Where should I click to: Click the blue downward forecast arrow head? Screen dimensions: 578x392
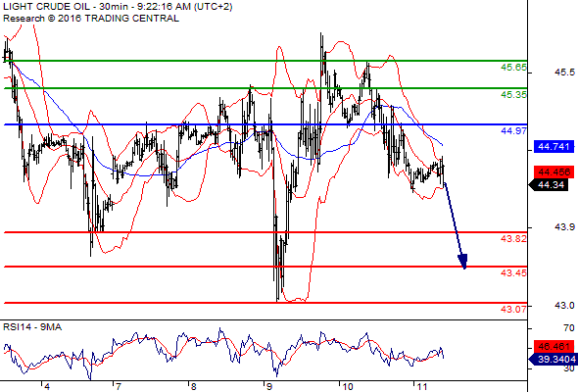coord(463,262)
